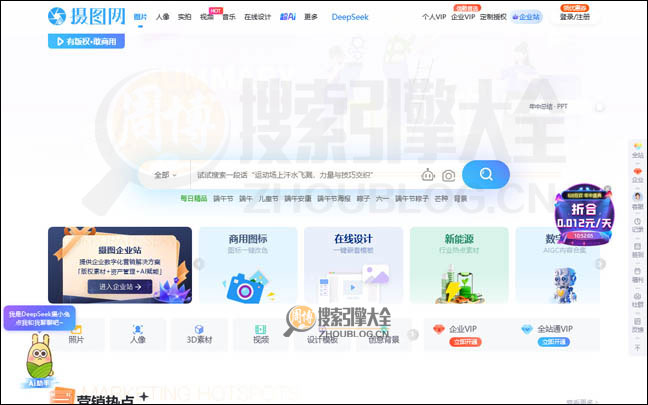Click the 芒种 keyword
Screen dimensions: 648x405
click(x=441, y=199)
